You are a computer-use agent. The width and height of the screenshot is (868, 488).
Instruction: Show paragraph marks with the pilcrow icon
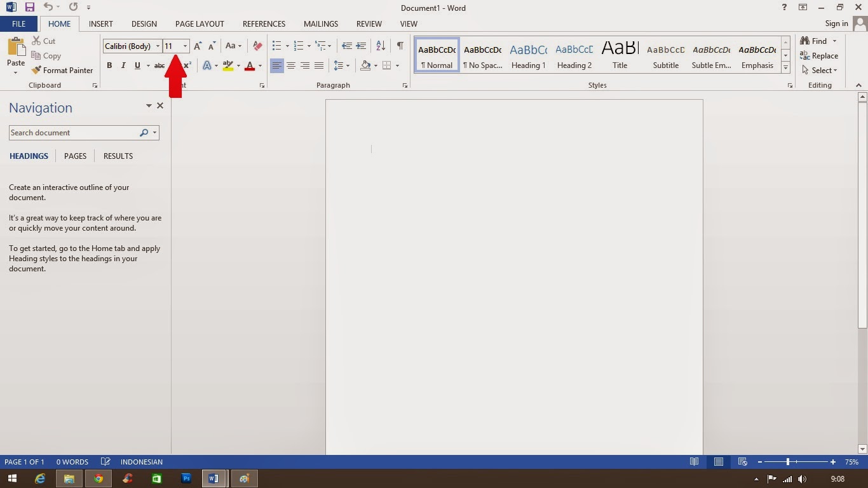[x=400, y=46]
